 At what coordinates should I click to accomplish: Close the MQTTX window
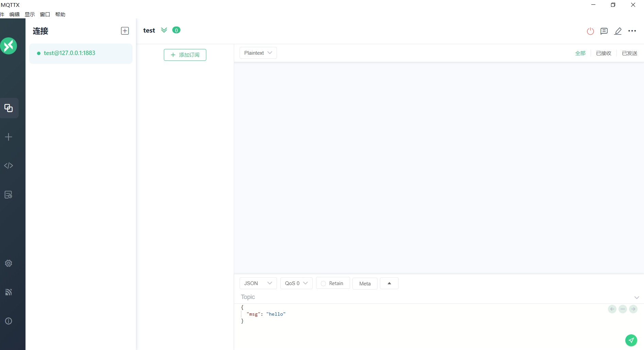[x=633, y=5]
